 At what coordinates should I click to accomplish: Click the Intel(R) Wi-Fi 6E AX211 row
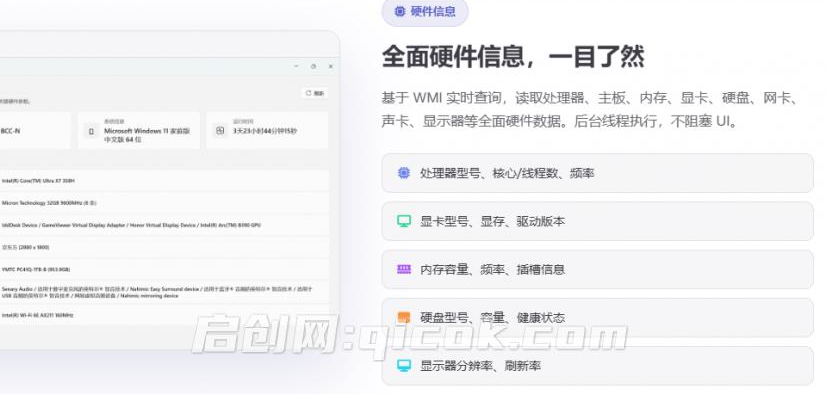tap(164, 315)
